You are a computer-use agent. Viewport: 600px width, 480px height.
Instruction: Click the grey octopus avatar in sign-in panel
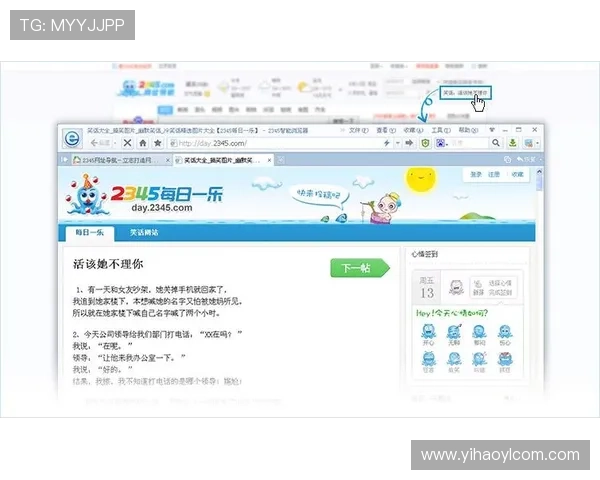pos(456,287)
